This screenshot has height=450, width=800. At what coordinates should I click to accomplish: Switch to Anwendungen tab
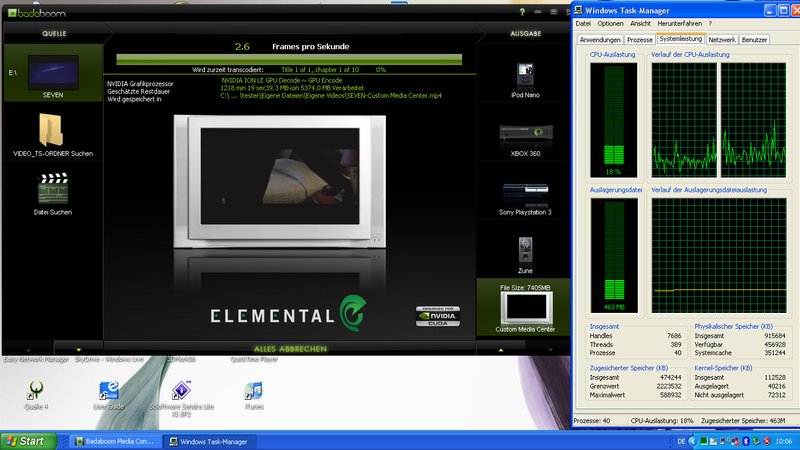600,40
